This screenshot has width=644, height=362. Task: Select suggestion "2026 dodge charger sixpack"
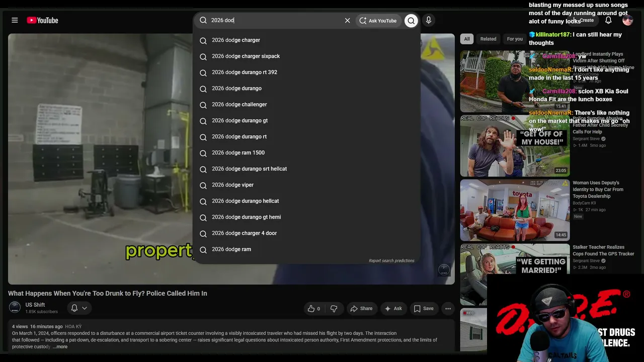306,56
